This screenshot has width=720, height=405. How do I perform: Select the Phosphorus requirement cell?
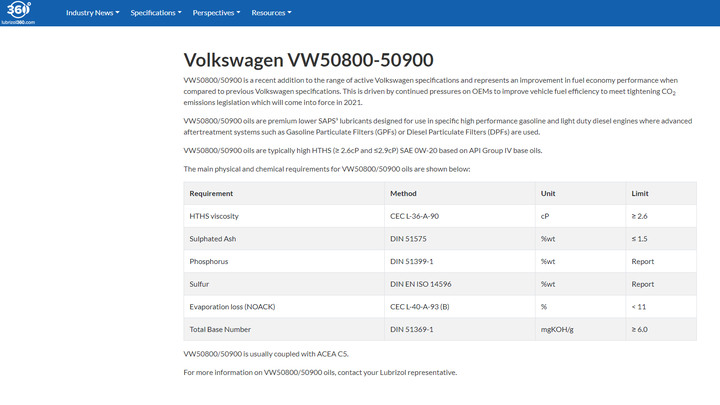pos(284,261)
